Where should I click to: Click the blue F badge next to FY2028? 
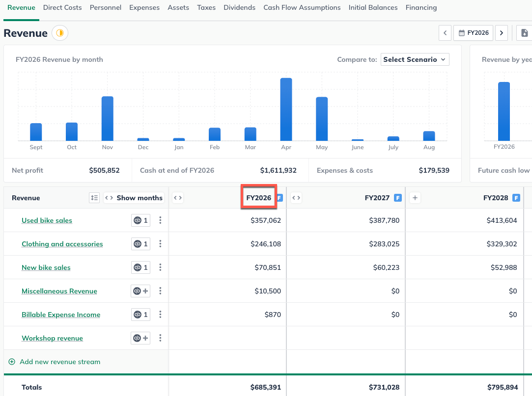click(x=516, y=198)
